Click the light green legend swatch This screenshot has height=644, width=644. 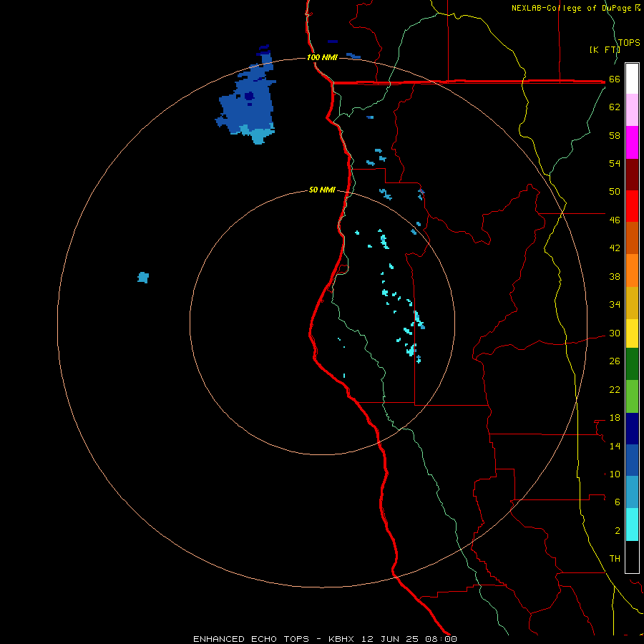pos(632,396)
